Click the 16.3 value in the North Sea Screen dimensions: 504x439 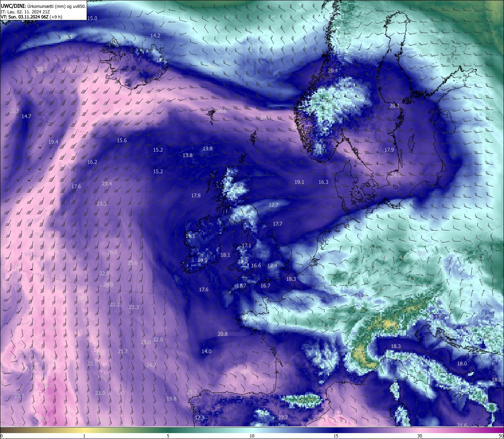click(323, 182)
